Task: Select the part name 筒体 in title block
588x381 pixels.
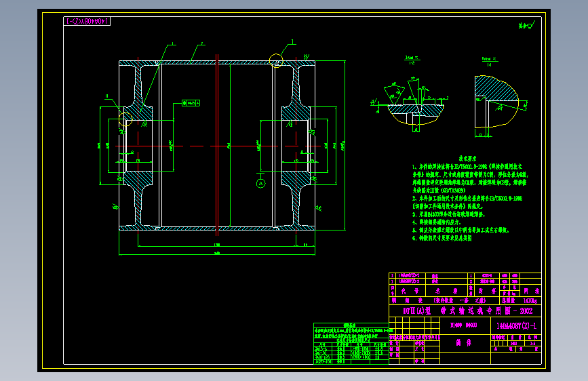Action: coord(463,343)
